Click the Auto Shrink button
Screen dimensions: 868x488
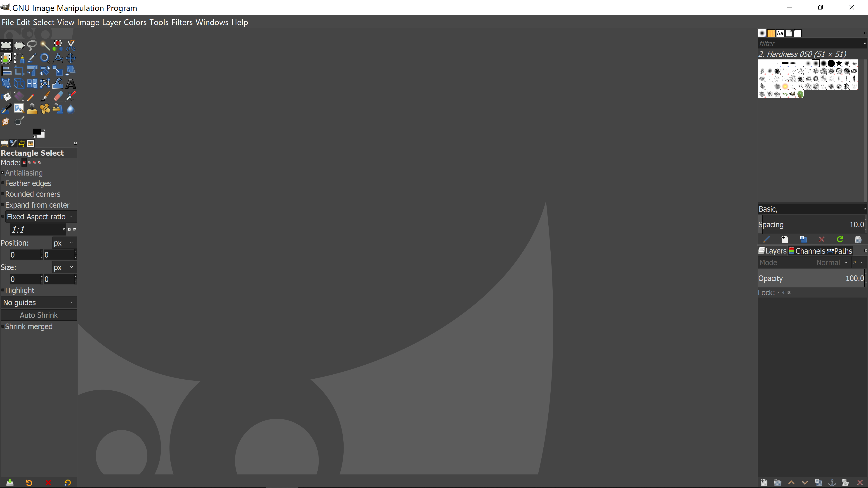coord(38,315)
